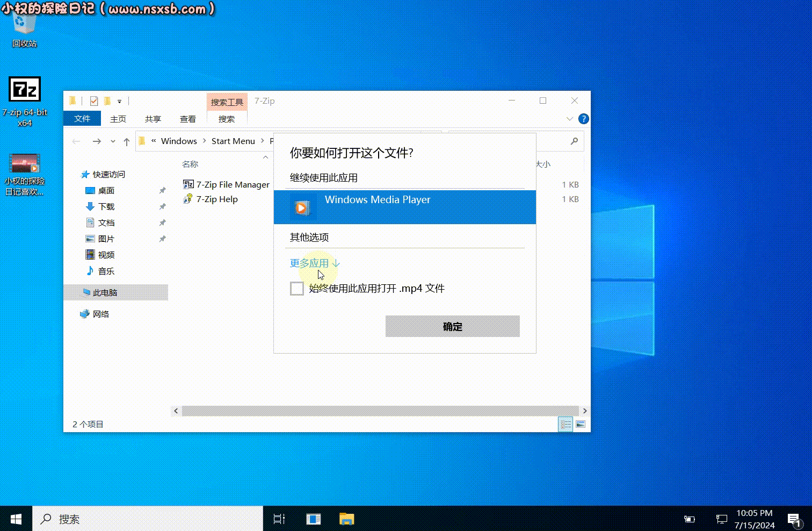Image resolution: width=812 pixels, height=531 pixels.
Task: Open the recent locations dropdown arrow
Action: tap(113, 141)
